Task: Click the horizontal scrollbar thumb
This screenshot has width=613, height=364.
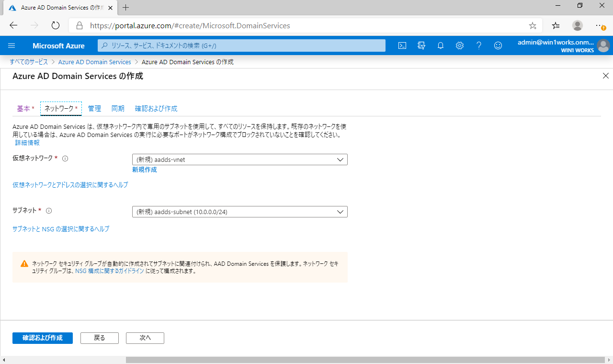Action: pyautogui.click(x=365, y=360)
